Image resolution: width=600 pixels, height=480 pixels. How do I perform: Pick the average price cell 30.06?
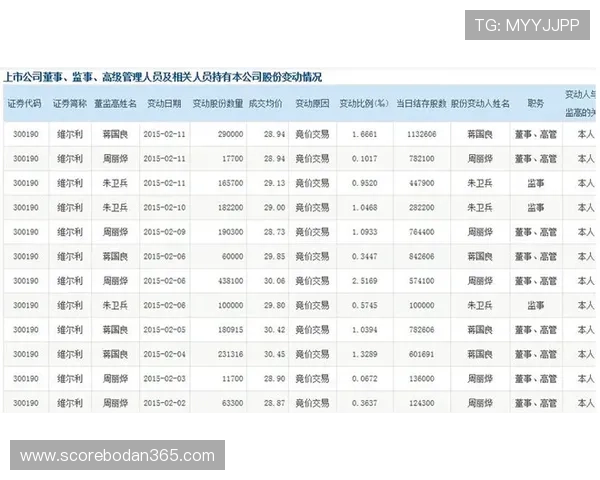coord(274,281)
